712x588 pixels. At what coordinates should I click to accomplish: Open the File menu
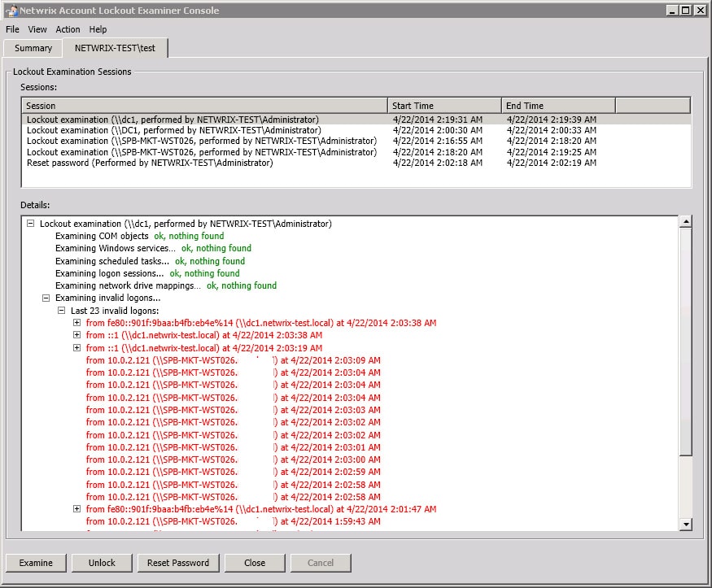point(12,29)
